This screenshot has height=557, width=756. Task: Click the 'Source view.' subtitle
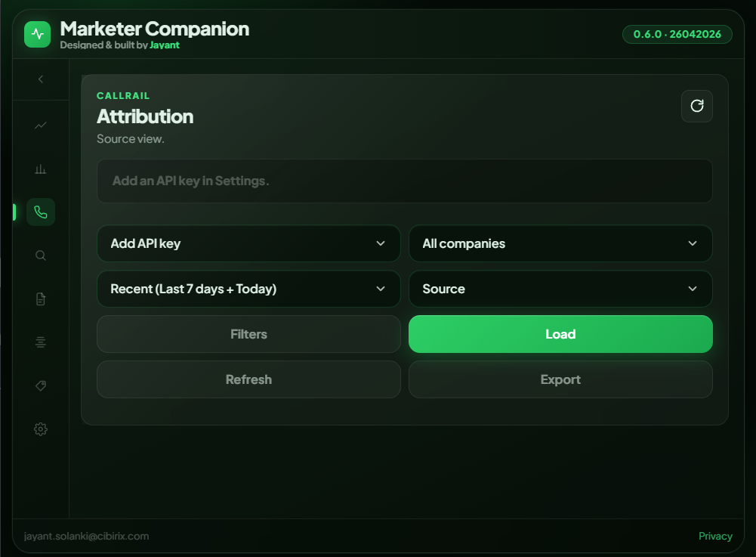click(131, 139)
